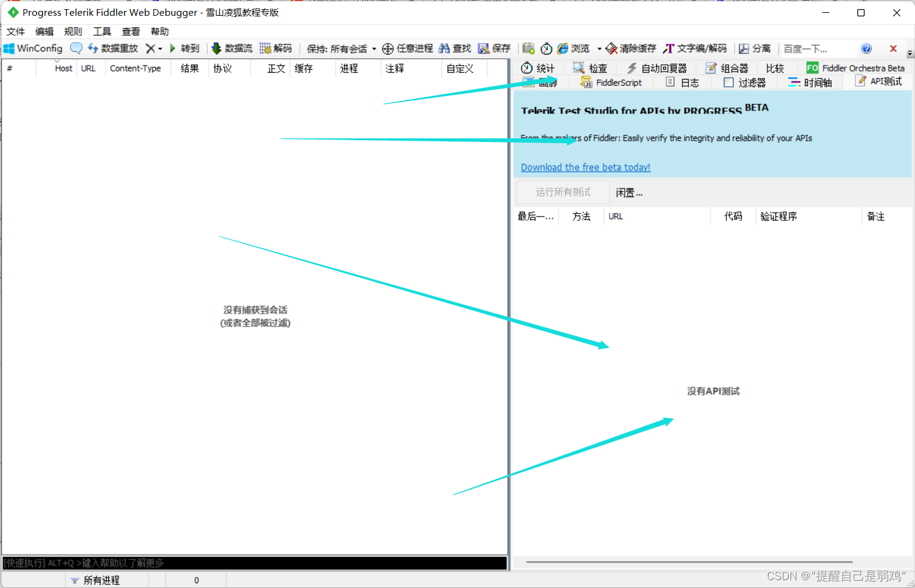Image resolution: width=915 pixels, height=588 pixels.
Task: Click the blue help question-mark icon
Action: [x=866, y=49]
